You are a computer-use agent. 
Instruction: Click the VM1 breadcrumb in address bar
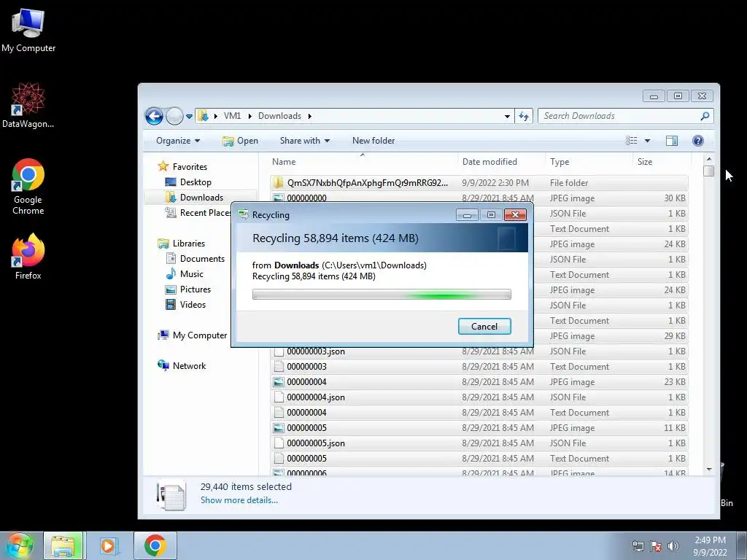(232, 116)
